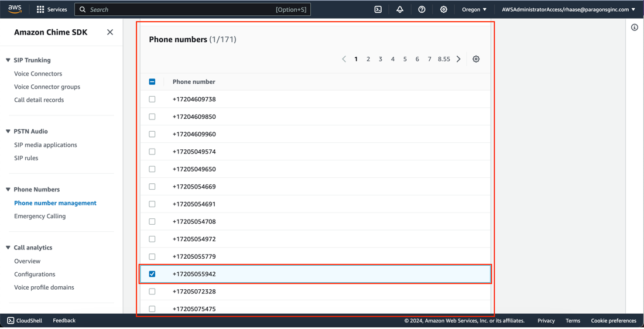Open the notifications bell
The height and width of the screenshot is (329, 644).
(x=400, y=9)
